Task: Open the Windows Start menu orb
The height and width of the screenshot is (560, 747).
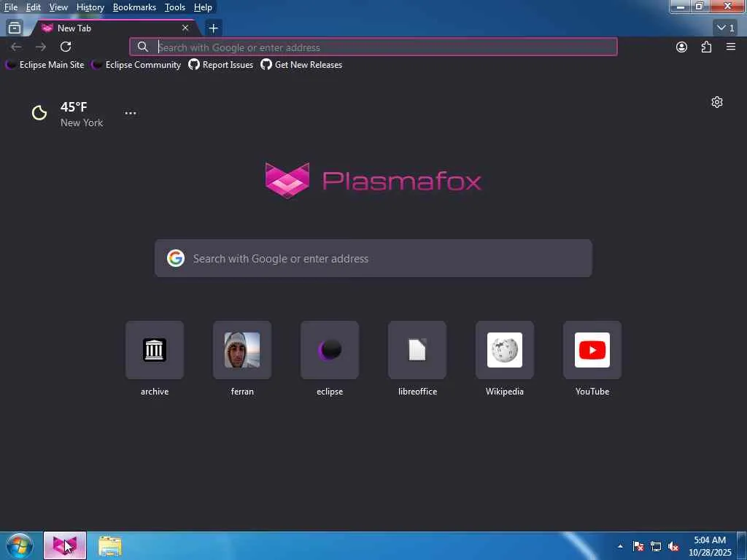Action: [x=20, y=545]
